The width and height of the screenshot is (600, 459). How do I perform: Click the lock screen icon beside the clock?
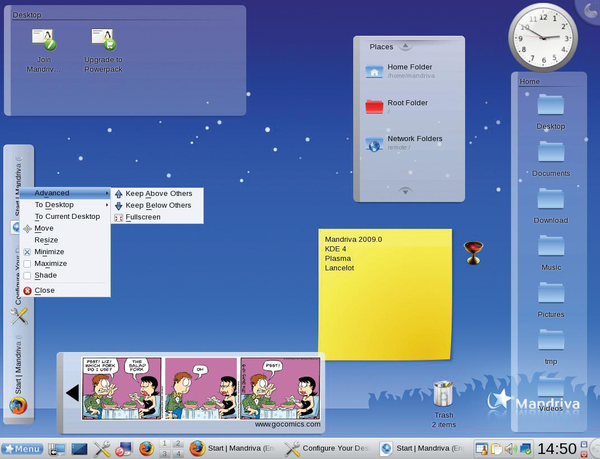(584, 444)
